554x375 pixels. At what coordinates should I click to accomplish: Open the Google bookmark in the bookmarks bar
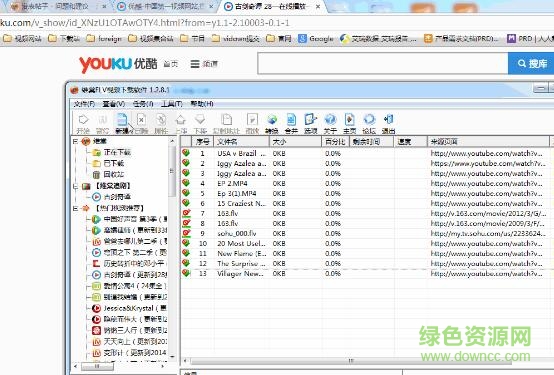pos(316,39)
